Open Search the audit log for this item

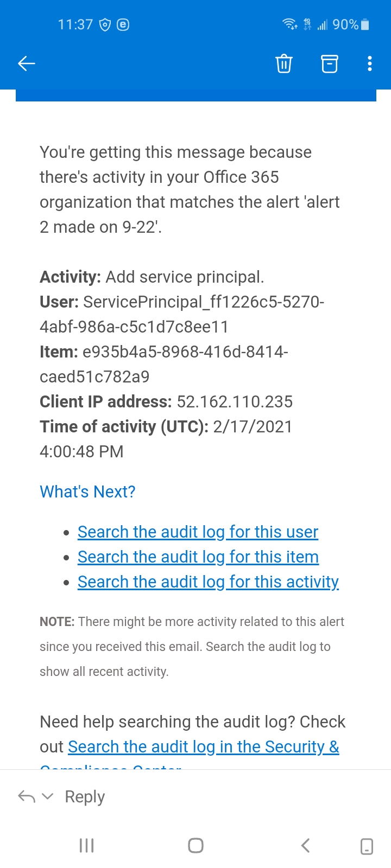click(x=198, y=557)
